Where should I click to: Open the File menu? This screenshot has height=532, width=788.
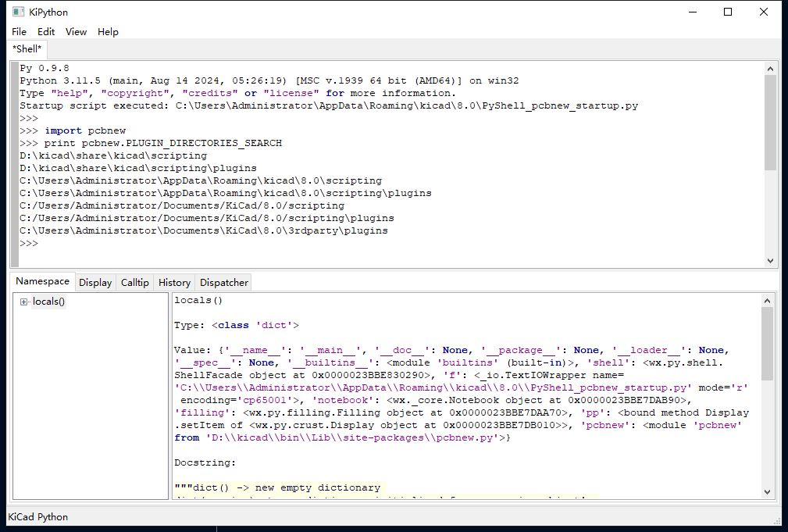point(19,32)
